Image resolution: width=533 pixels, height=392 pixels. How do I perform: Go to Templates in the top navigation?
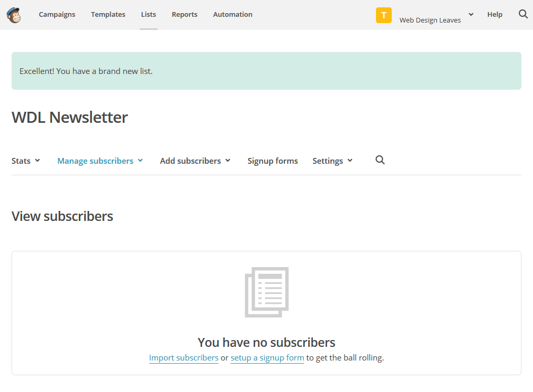point(108,15)
